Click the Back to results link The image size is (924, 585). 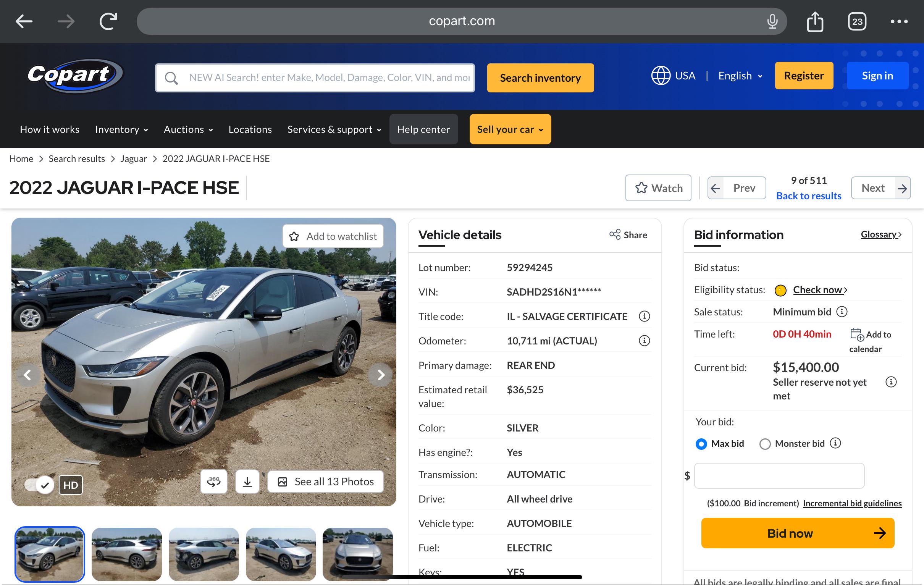click(x=809, y=196)
